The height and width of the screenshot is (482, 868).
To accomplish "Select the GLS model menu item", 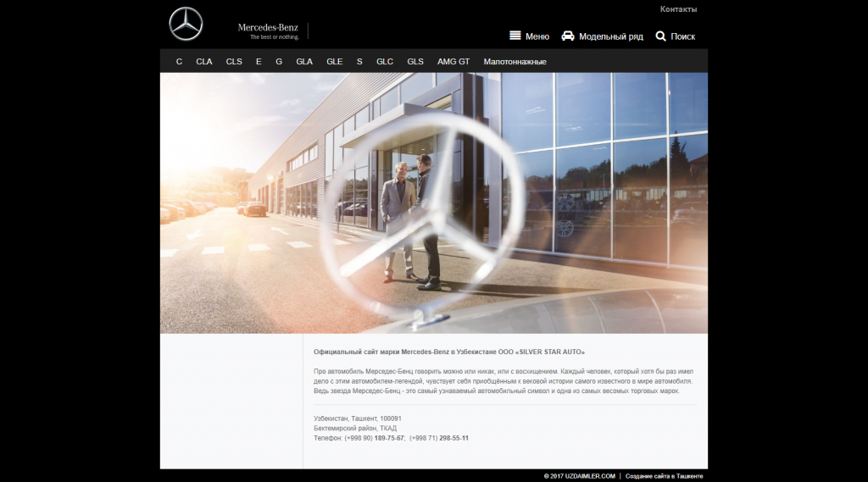I will click(415, 62).
